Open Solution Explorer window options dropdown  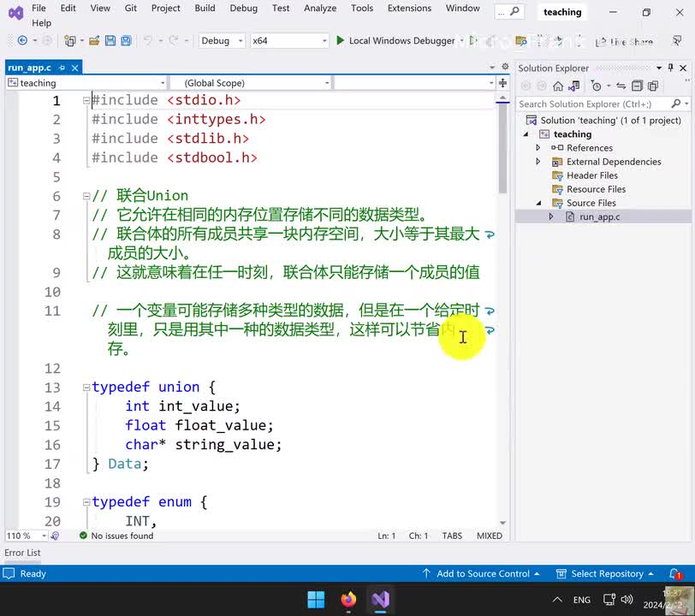coord(659,68)
